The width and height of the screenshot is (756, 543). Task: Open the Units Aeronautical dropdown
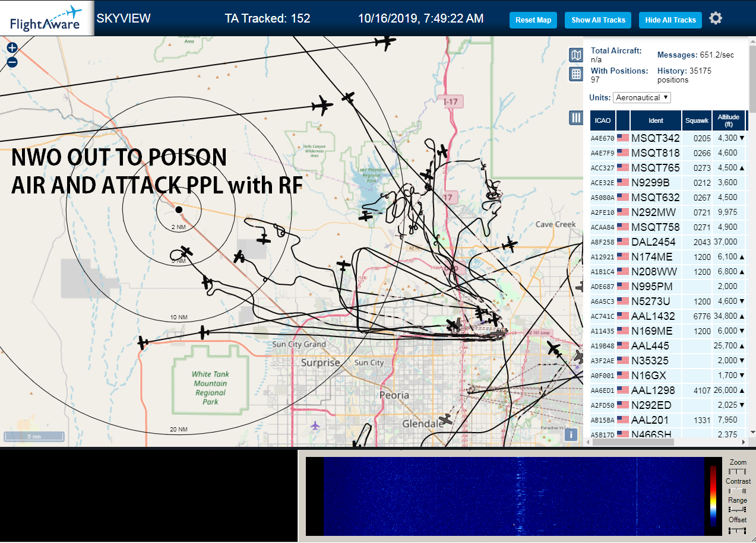pos(643,97)
